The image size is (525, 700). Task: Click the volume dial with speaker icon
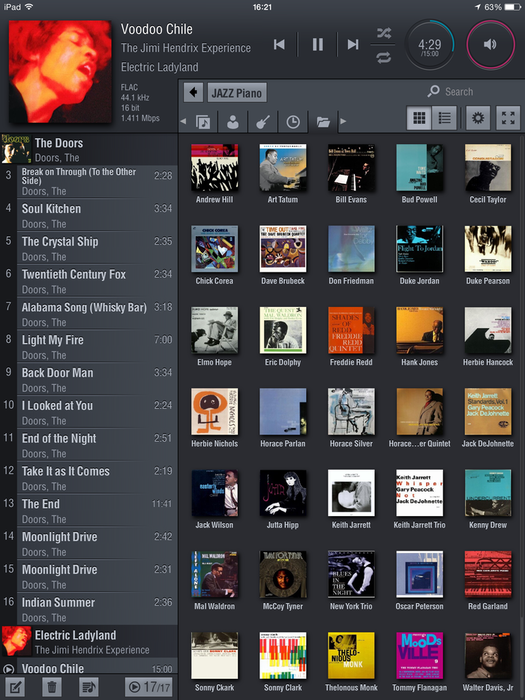(x=490, y=44)
